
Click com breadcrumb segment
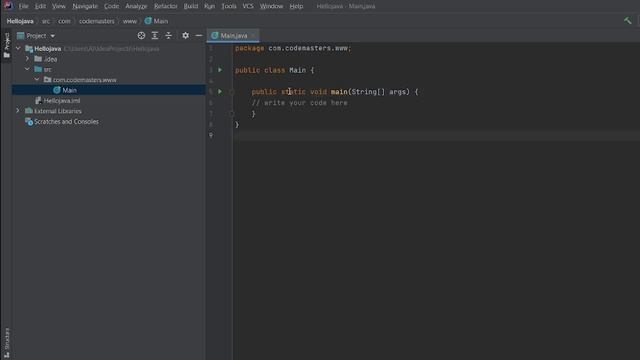click(x=64, y=21)
